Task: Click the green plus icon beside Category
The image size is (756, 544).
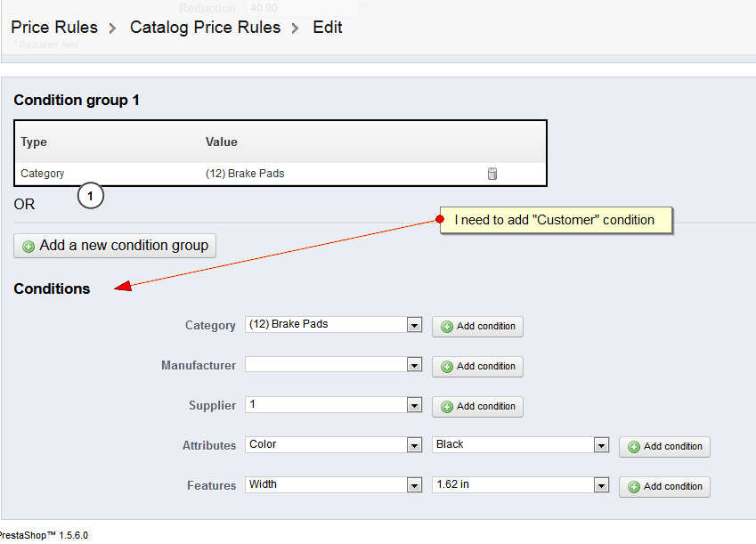Action: pos(447,327)
